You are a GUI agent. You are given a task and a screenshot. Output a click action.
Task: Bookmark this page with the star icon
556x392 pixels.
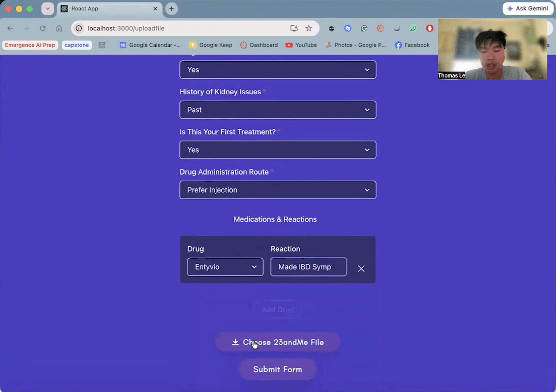(x=309, y=28)
